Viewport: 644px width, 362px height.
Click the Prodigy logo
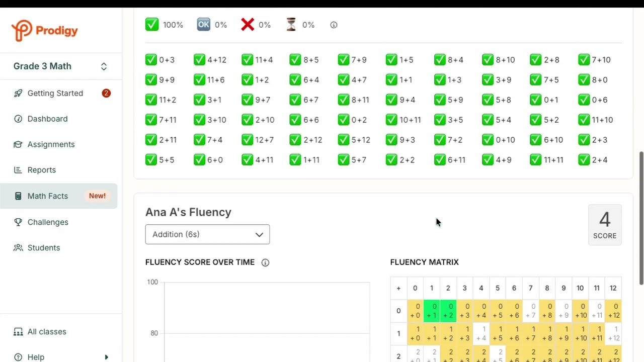[44, 31]
